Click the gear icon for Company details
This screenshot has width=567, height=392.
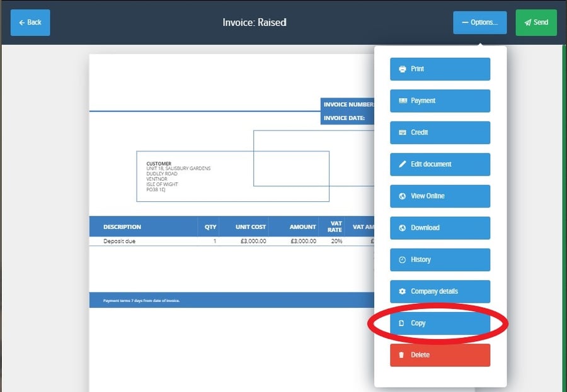403,291
